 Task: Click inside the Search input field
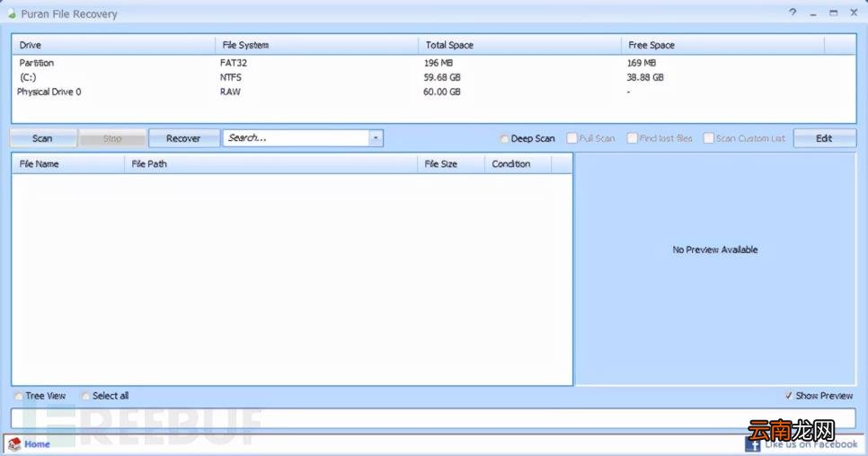pos(297,138)
